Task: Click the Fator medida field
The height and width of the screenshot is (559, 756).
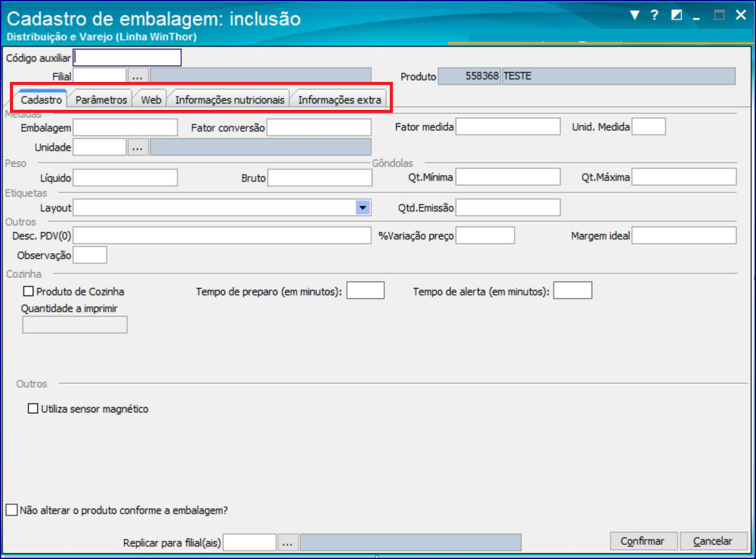Action: pos(508,127)
